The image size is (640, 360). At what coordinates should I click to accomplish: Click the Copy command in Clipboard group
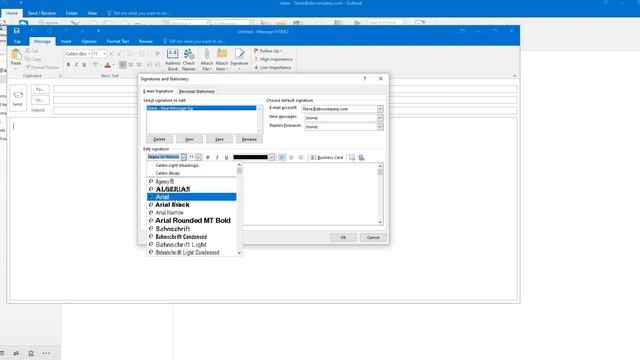33,59
